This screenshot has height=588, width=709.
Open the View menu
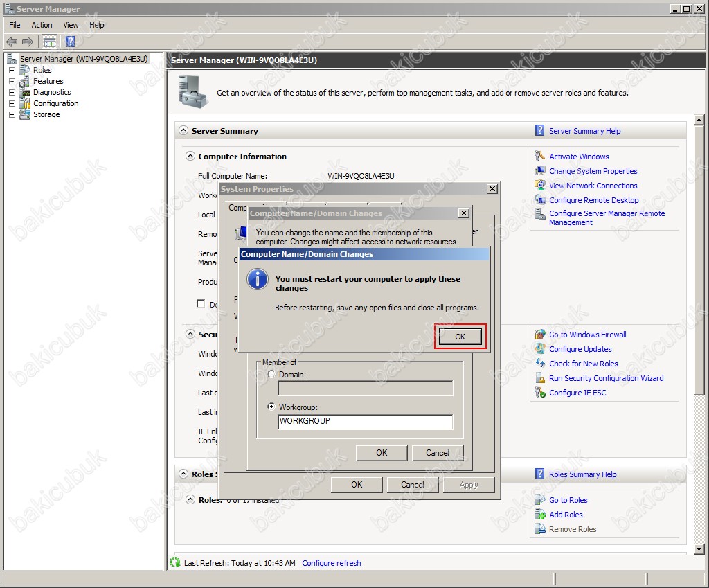[x=71, y=25]
